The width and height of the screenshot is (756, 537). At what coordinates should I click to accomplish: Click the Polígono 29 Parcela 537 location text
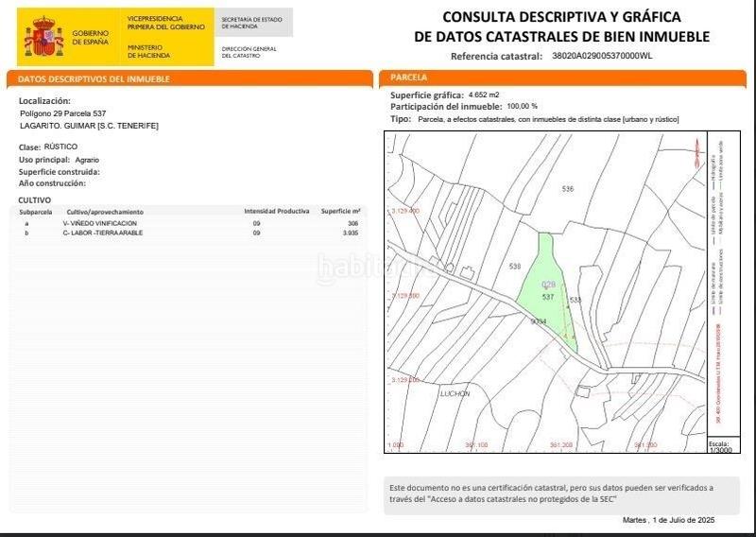[x=63, y=113]
